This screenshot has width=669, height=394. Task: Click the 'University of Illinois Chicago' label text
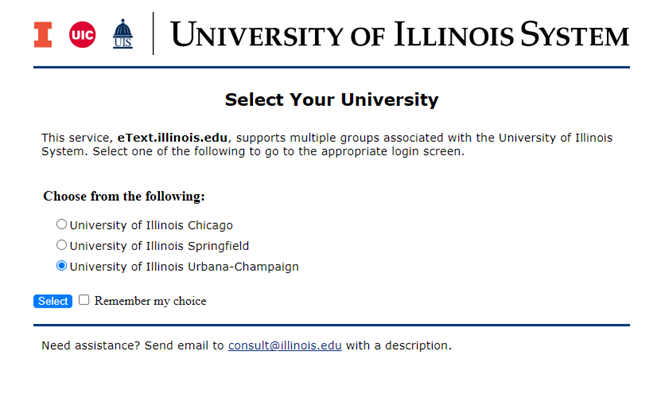pos(151,225)
